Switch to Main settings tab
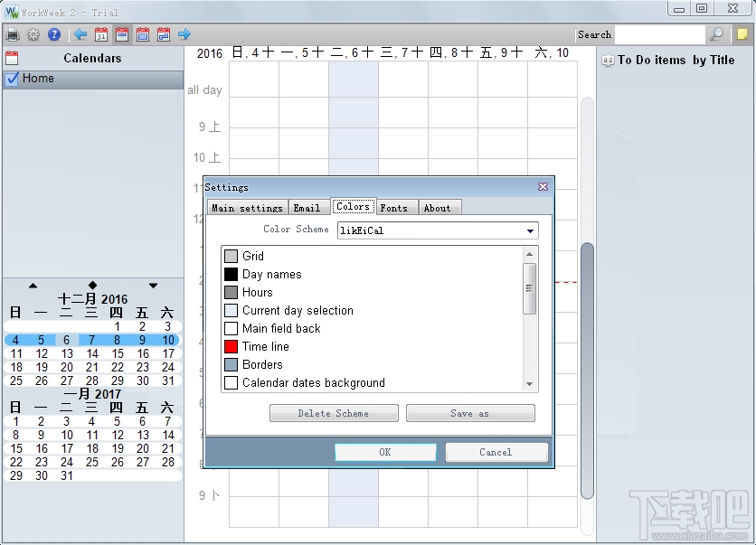Image resolution: width=756 pixels, height=545 pixels. 248,208
